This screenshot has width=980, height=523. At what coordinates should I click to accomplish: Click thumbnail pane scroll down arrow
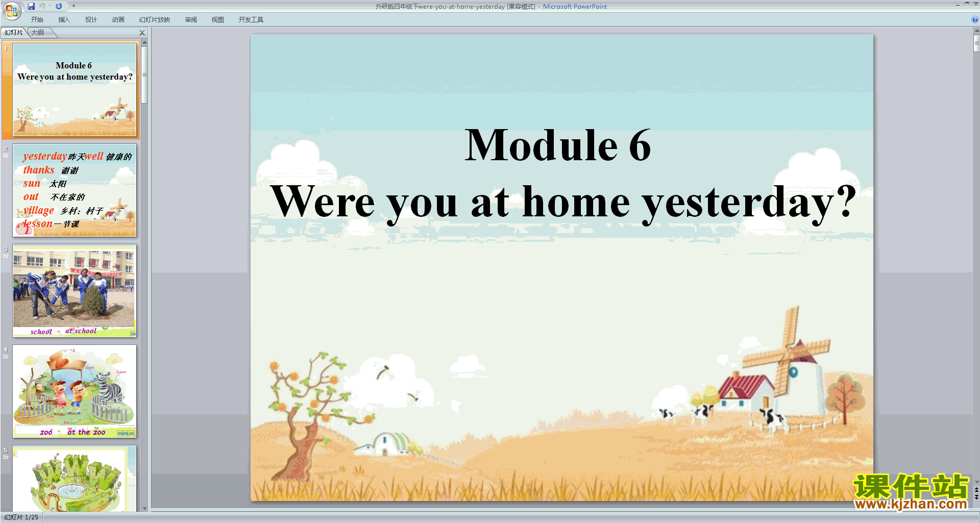pos(144,508)
